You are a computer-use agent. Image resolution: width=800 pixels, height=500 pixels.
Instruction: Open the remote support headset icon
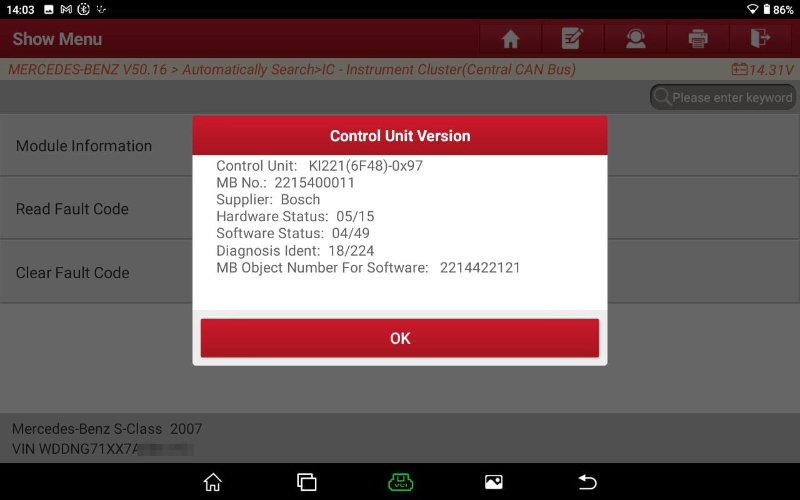point(635,39)
